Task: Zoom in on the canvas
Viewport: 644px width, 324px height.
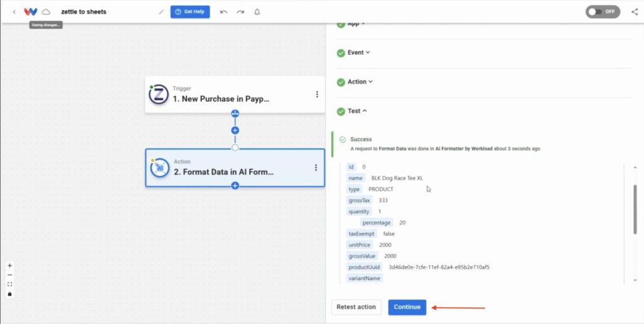Action: pos(10,265)
